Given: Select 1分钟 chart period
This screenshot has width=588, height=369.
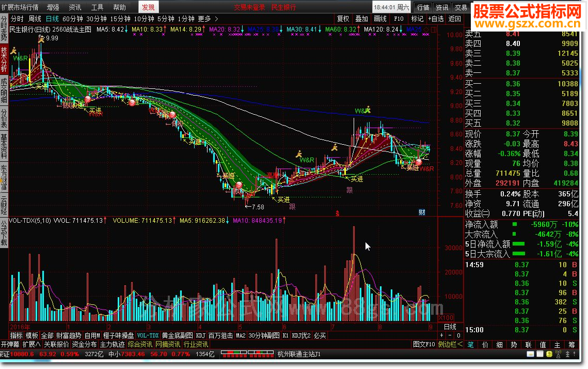Looking at the screenshot, I should tap(186, 19).
